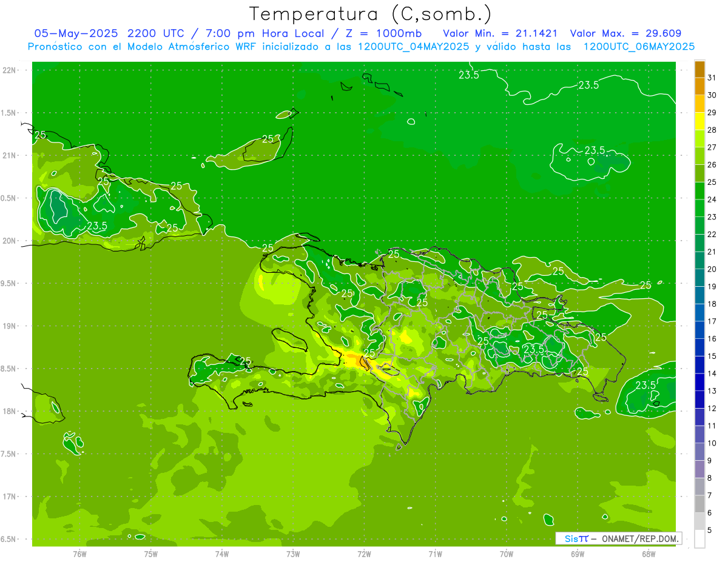Click the '26' value on the color scale
Image resolution: width=728 pixels, height=562 pixels.
[712, 164]
